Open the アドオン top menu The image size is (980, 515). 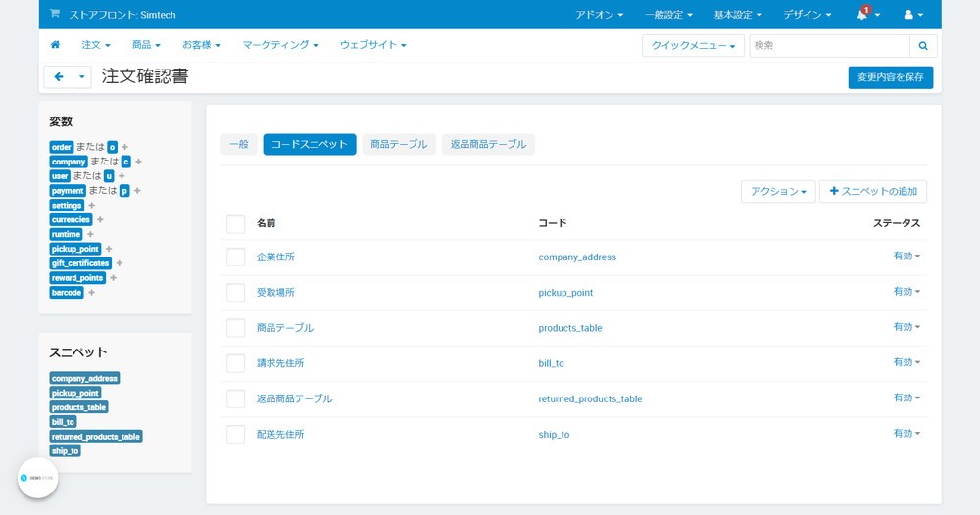(600, 15)
